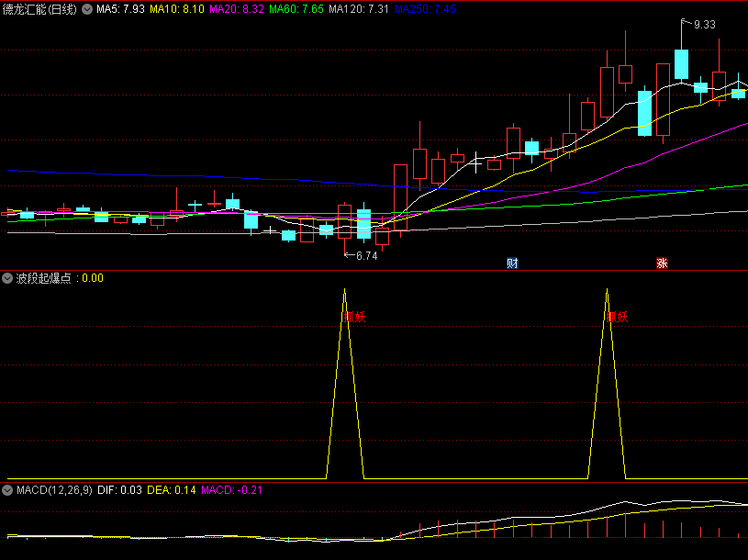Click the 财 financial marker icon
The width and height of the screenshot is (748, 560).
512,263
